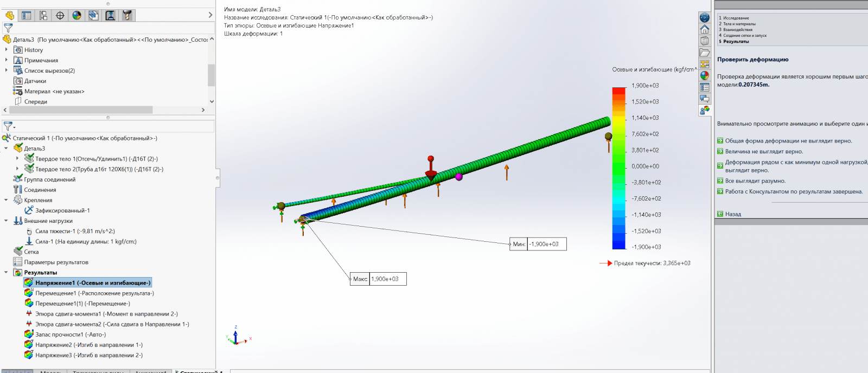Open the SolidWorks CAM milling tool tab

(x=127, y=15)
